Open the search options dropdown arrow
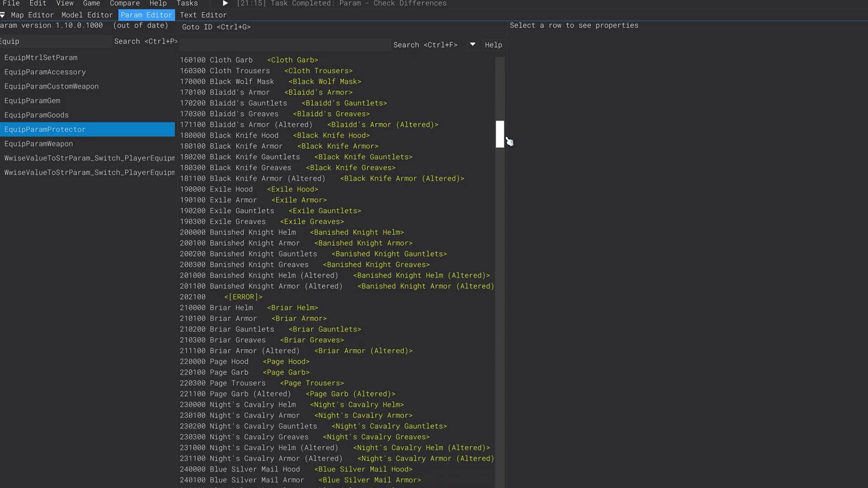The image size is (868, 488). [472, 44]
